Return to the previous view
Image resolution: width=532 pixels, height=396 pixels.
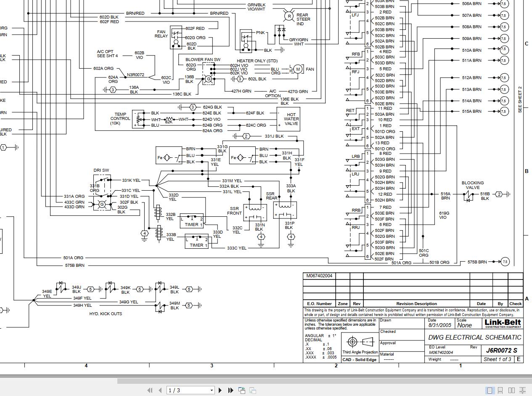242,390
